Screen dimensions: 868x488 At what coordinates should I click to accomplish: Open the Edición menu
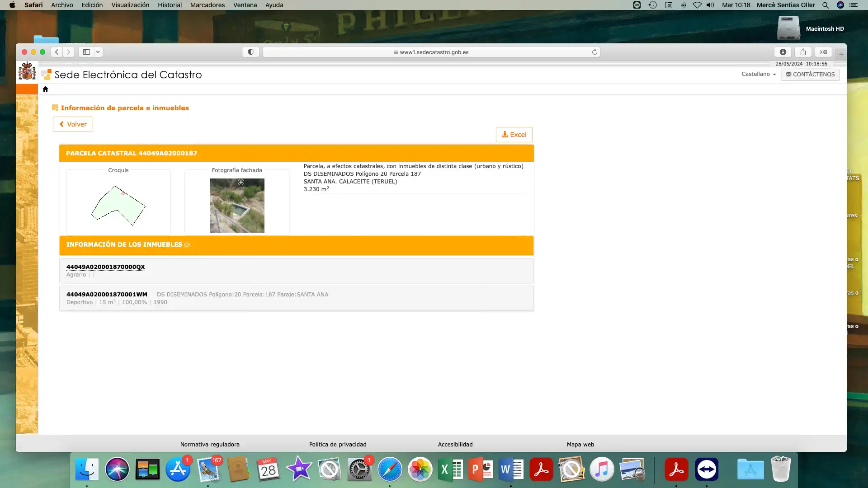[92, 5]
